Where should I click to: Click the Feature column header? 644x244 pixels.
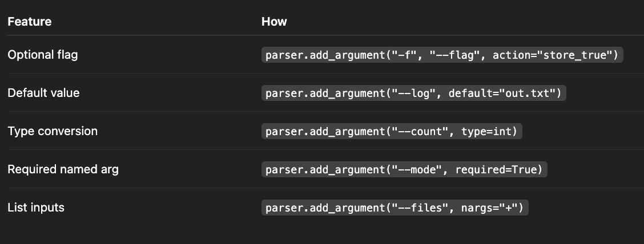[x=30, y=21]
